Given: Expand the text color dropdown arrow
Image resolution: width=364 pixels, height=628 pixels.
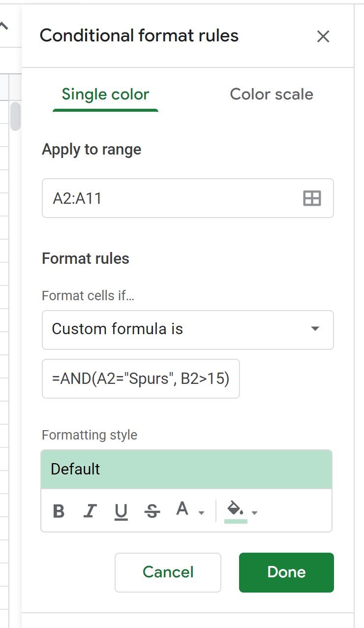Looking at the screenshot, I should tap(201, 513).
